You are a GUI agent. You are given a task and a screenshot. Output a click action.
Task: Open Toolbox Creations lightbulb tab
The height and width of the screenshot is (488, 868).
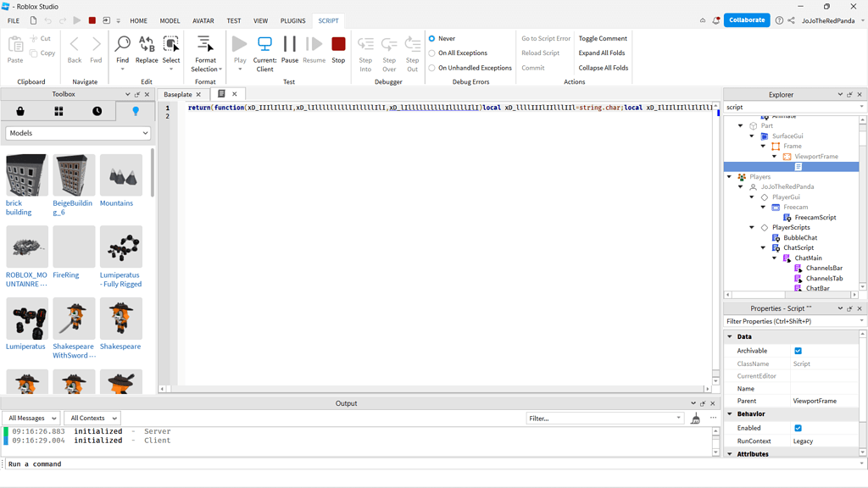pos(136,111)
